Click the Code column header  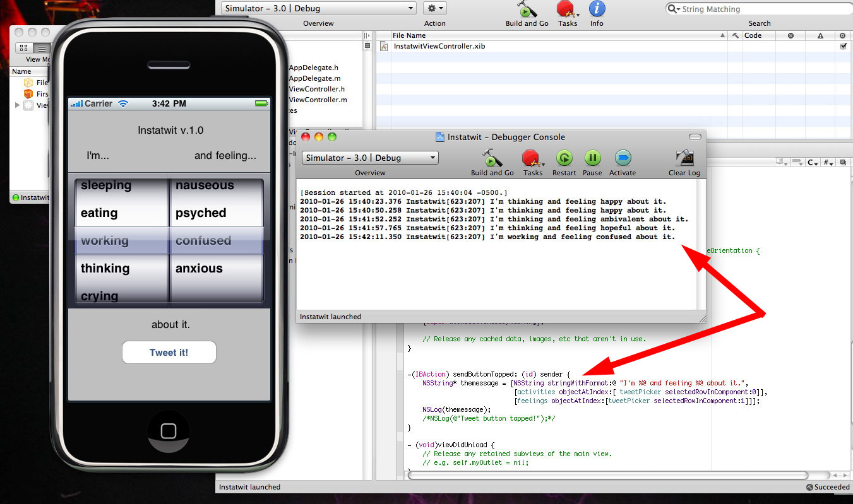tap(758, 35)
